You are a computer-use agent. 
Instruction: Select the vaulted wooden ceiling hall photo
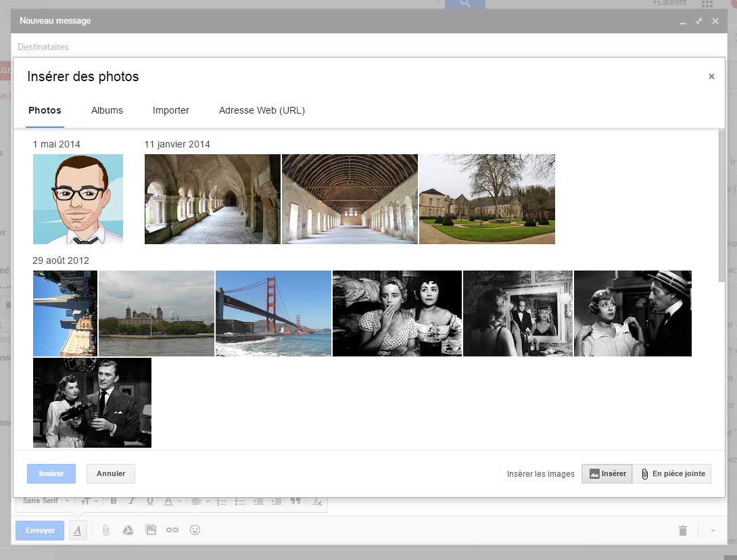pos(350,199)
